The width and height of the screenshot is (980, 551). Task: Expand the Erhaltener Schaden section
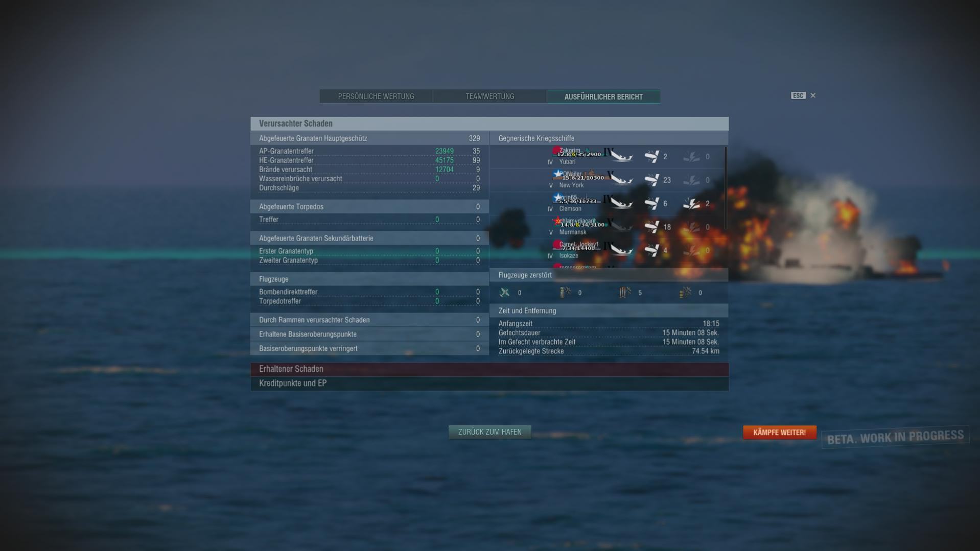[x=489, y=369]
